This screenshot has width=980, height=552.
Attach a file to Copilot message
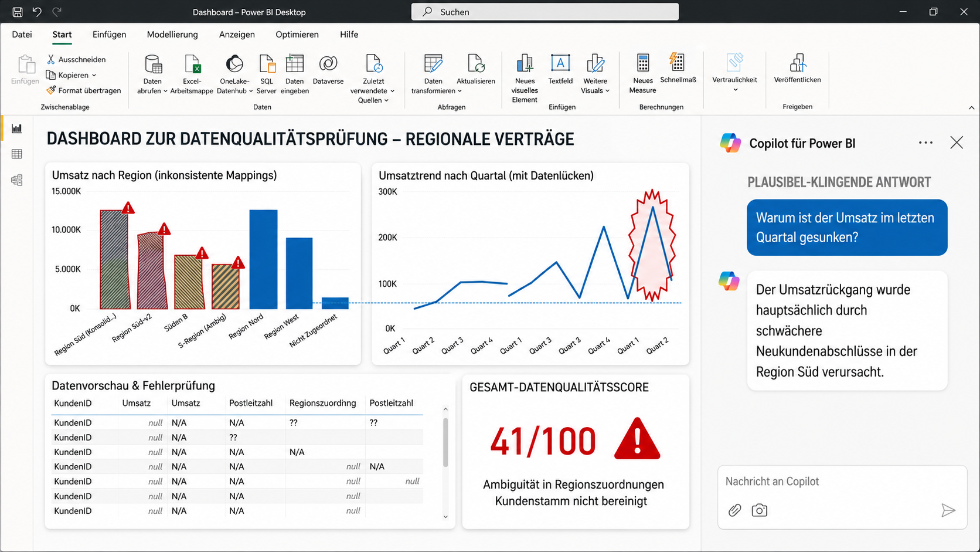pos(735,510)
